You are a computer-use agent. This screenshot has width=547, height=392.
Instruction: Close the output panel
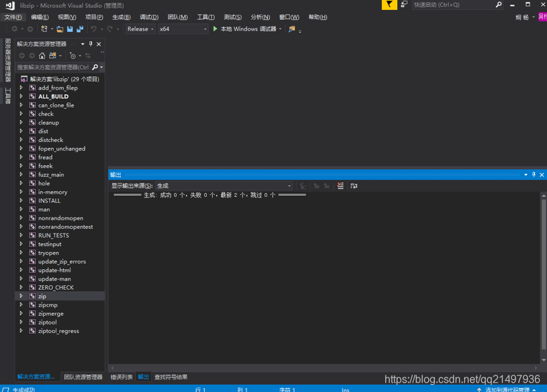pyautogui.click(x=542, y=174)
